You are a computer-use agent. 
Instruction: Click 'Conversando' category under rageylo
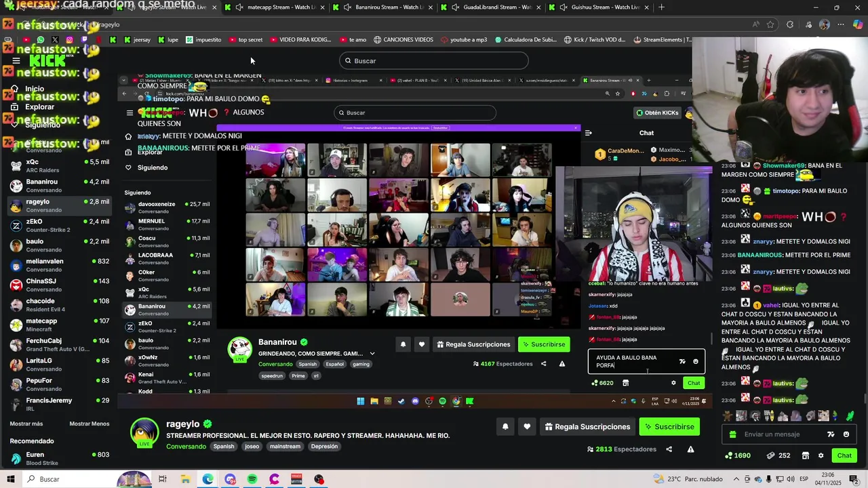[186, 447]
